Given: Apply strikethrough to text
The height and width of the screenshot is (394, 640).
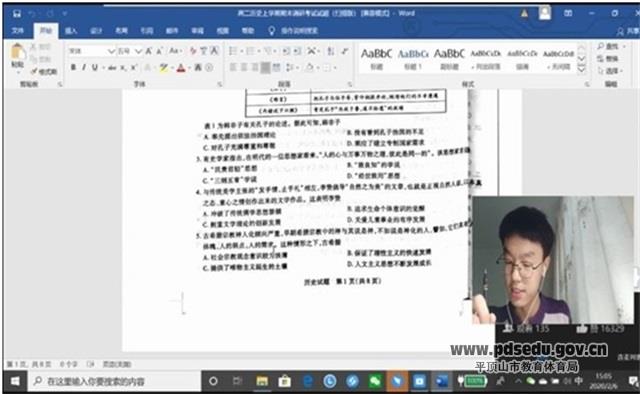Looking at the screenshot, I should tap(112, 68).
